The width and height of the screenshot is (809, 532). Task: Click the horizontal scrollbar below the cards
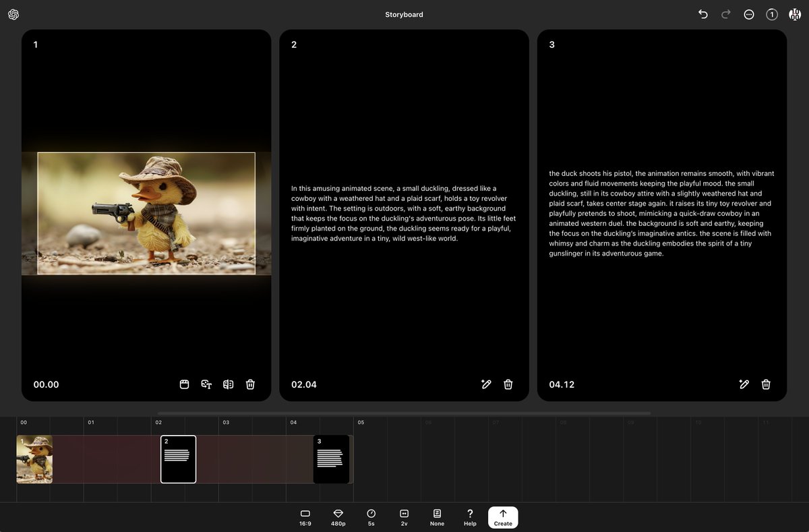click(x=404, y=413)
